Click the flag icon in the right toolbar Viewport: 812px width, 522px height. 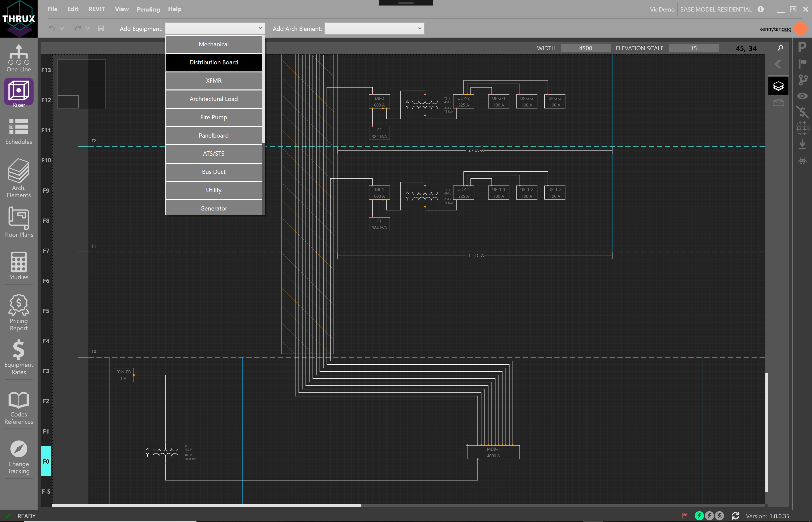pos(802,63)
